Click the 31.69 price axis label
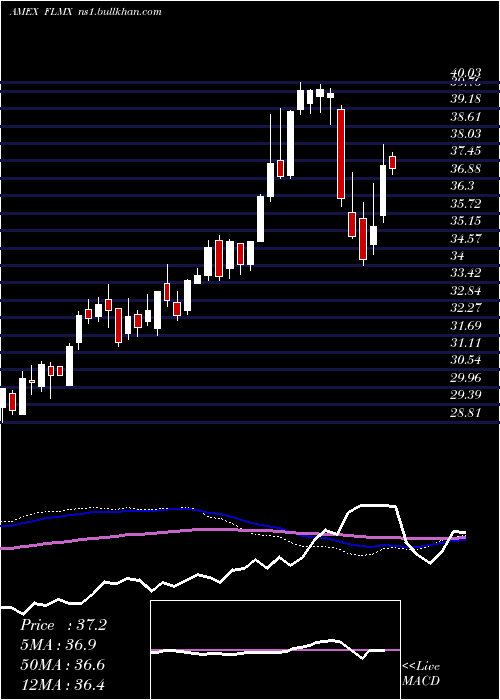Image resolution: width=500 pixels, height=700 pixels. pos(465,325)
